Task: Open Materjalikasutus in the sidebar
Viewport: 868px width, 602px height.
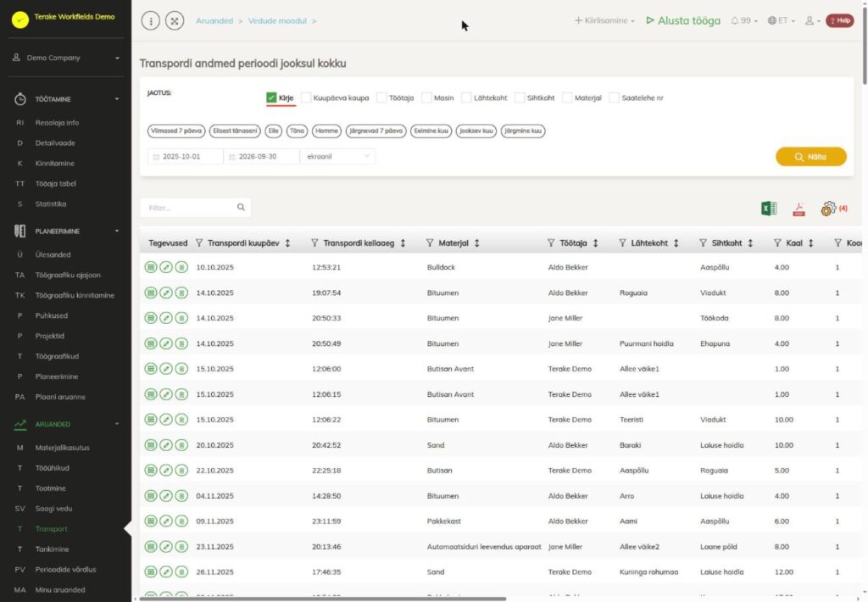Action: click(x=62, y=448)
